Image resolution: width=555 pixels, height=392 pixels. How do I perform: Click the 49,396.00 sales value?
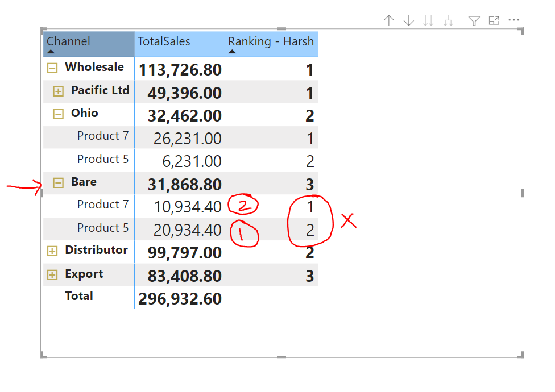tap(185, 93)
